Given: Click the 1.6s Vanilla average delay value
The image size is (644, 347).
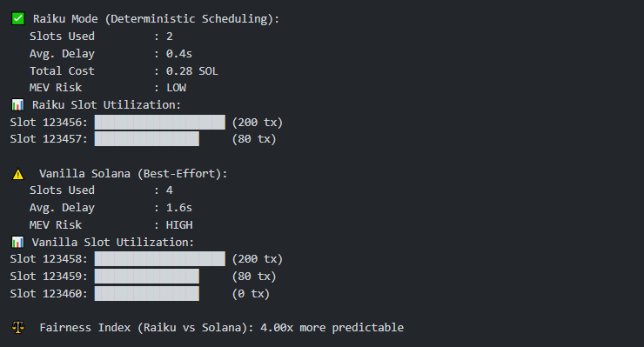Looking at the screenshot, I should pyautogui.click(x=179, y=208).
